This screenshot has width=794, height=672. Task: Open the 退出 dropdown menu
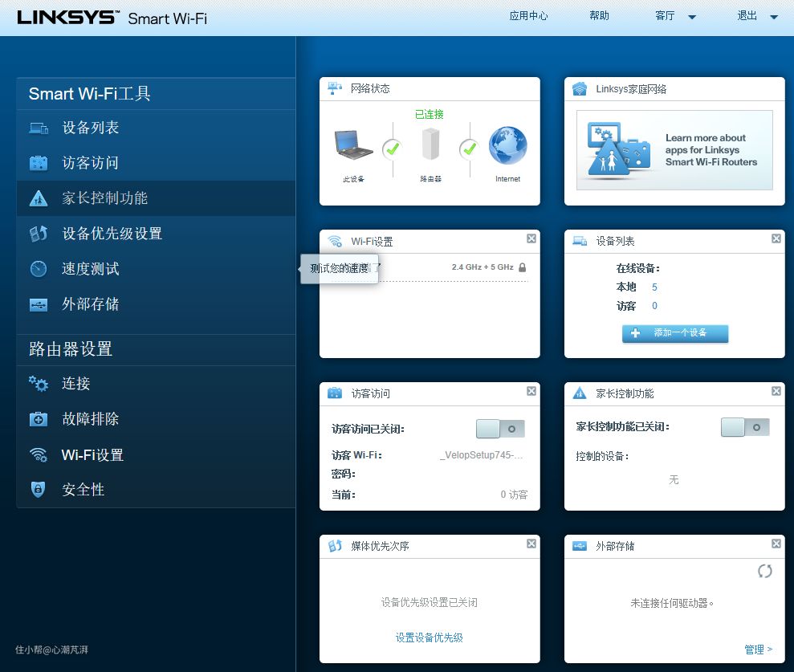(x=758, y=16)
